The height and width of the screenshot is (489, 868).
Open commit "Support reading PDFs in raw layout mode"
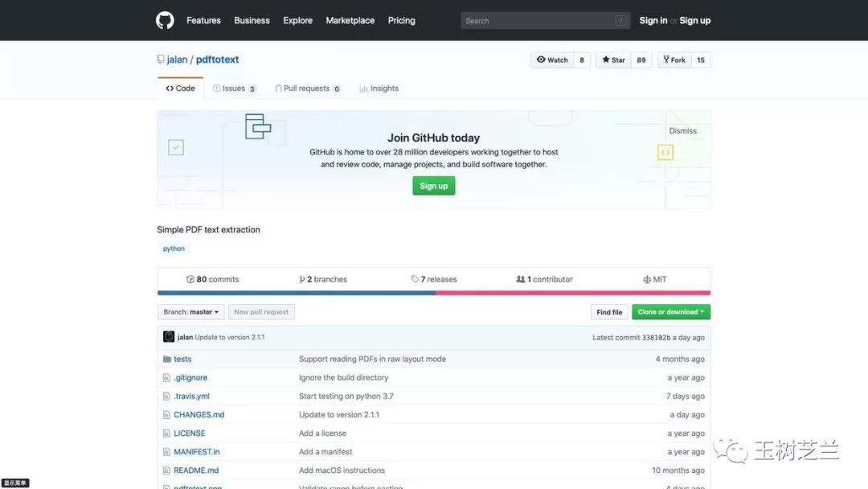pos(373,359)
